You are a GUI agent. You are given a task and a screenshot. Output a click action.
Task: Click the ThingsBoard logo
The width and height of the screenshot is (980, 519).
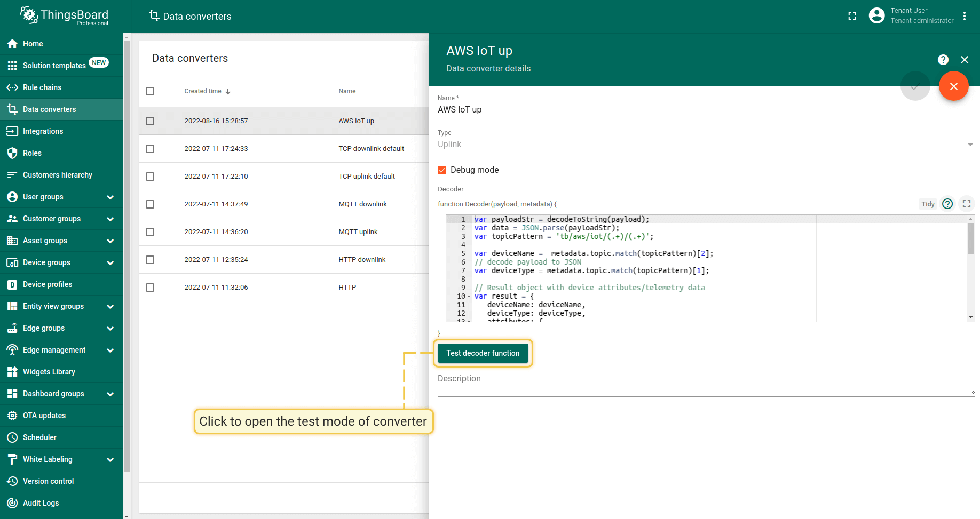pos(64,15)
